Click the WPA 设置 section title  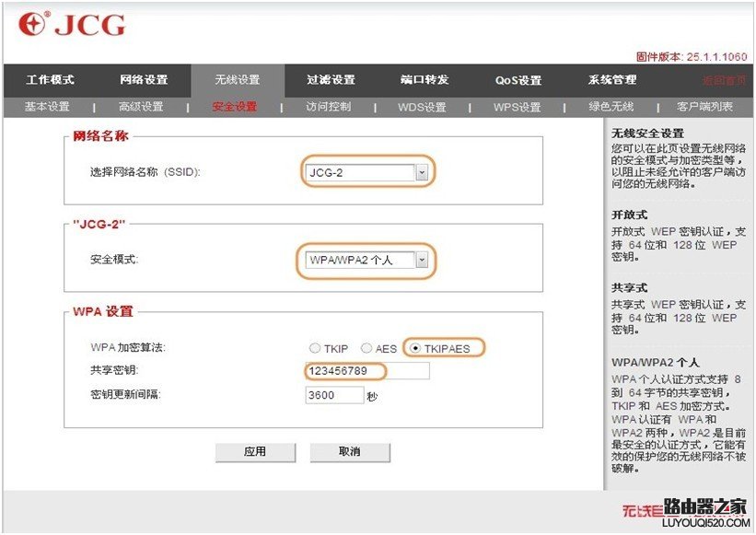point(103,311)
